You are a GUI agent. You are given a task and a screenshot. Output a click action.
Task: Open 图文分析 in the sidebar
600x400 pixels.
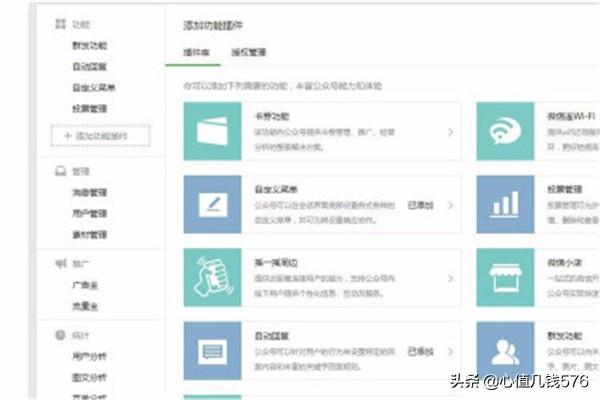(x=90, y=378)
